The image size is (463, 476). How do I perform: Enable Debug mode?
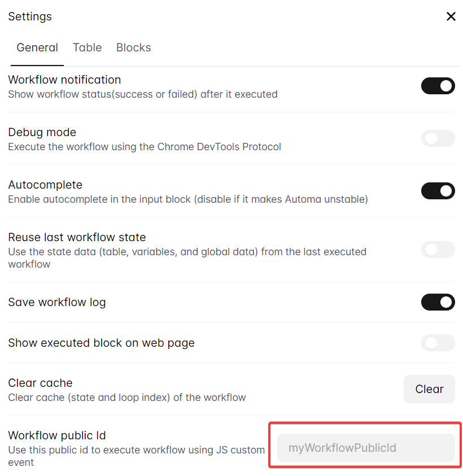point(438,138)
